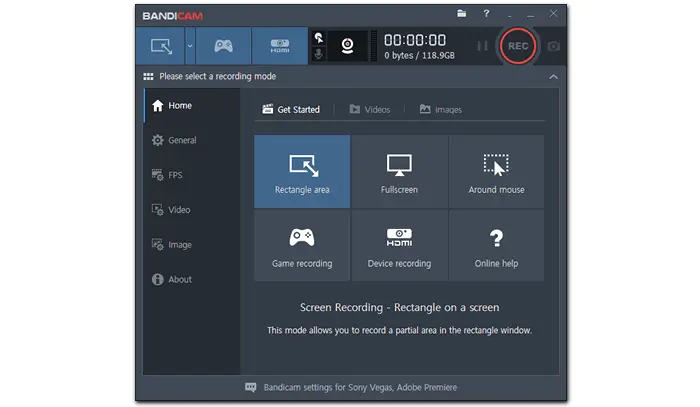Click the speech bubble icon in footer

tap(251, 387)
